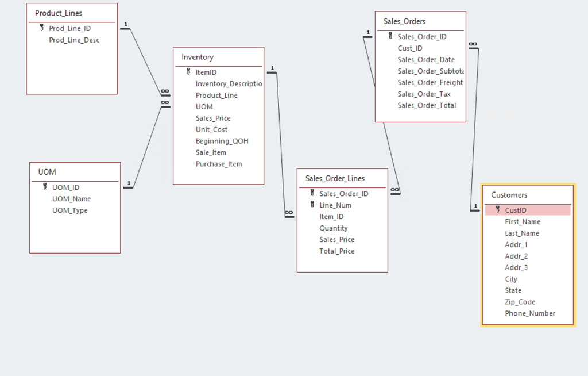The height and width of the screenshot is (376, 588).
Task: Select the Zip_Code field
Action: coord(520,302)
